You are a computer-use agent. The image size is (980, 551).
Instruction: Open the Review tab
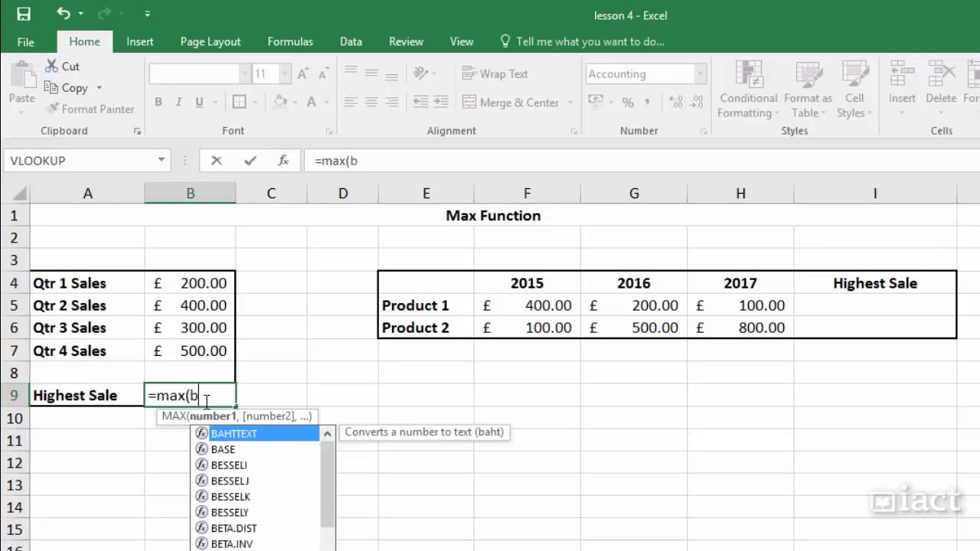point(406,42)
